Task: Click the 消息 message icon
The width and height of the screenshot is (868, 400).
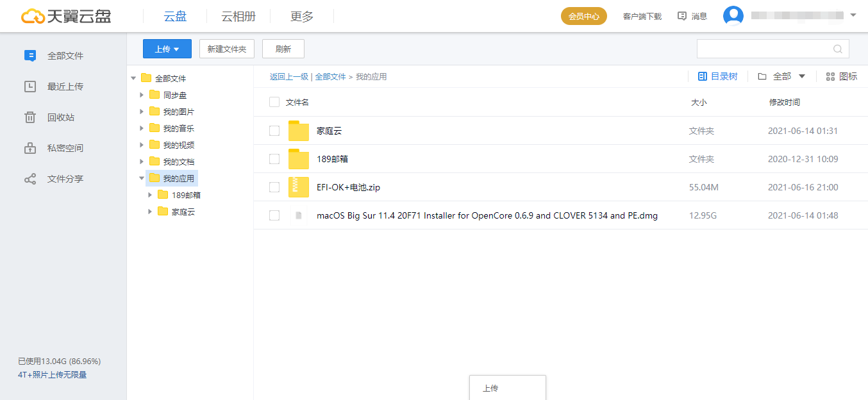Action: [682, 16]
